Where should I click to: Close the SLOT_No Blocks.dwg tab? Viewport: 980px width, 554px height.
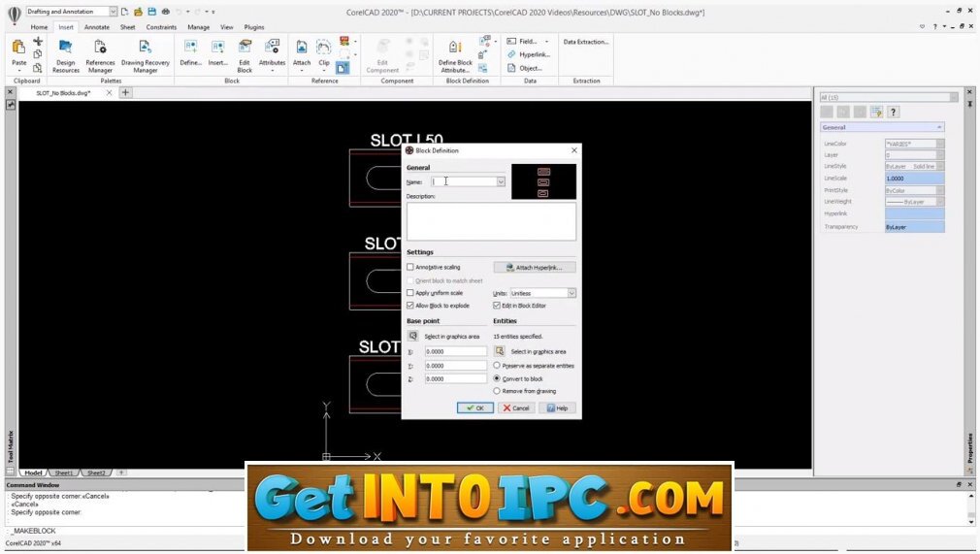pyautogui.click(x=109, y=92)
